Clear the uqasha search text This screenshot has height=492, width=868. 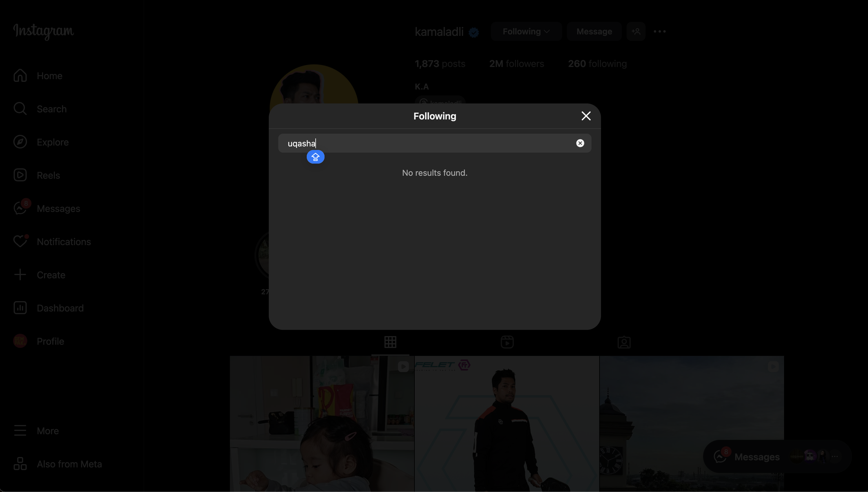(x=580, y=143)
